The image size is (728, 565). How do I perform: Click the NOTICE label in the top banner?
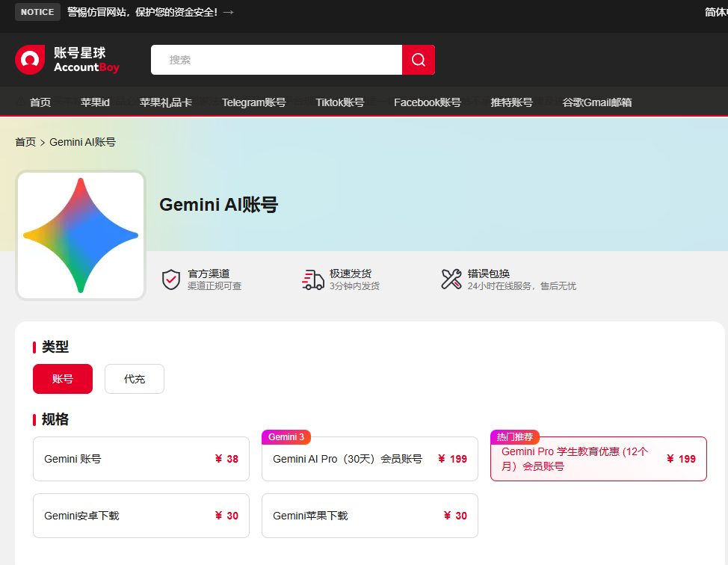[x=37, y=12]
